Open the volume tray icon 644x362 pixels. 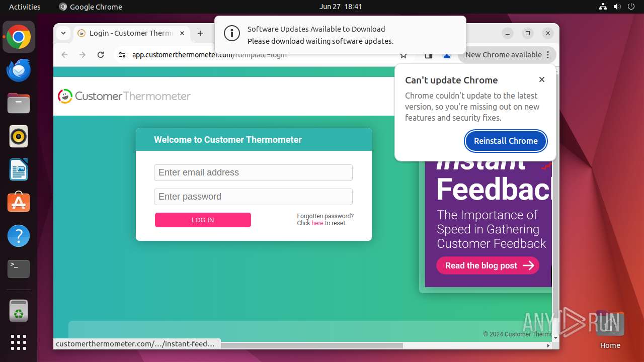(617, 7)
